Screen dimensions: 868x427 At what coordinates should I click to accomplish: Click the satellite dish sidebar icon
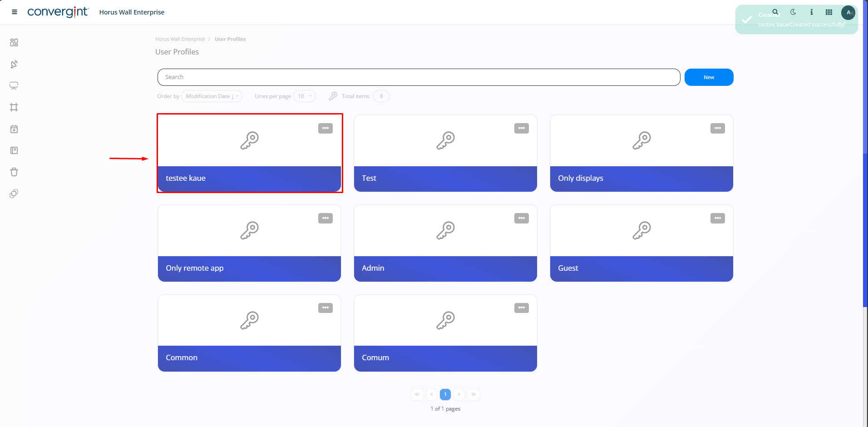click(x=14, y=64)
